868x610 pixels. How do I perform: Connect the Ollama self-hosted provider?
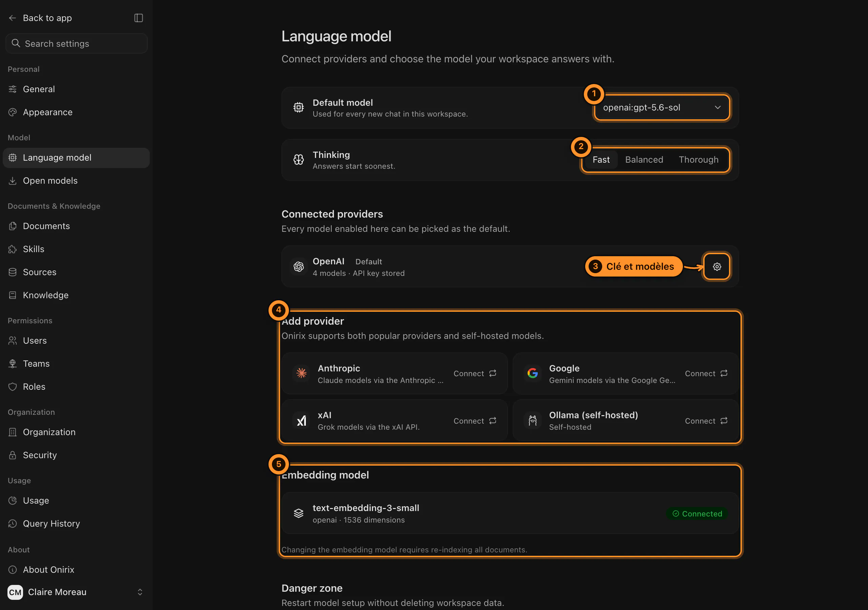pyautogui.click(x=706, y=421)
